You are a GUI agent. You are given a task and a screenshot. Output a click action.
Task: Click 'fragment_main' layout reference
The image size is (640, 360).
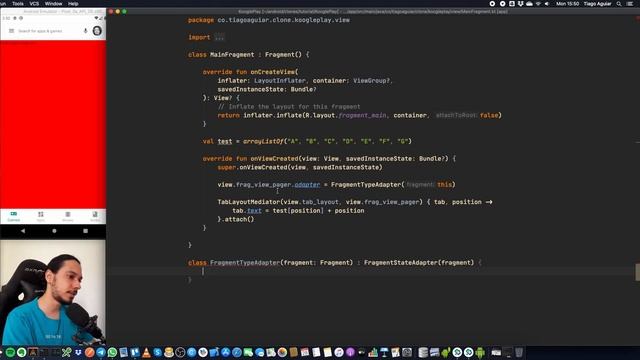point(362,116)
